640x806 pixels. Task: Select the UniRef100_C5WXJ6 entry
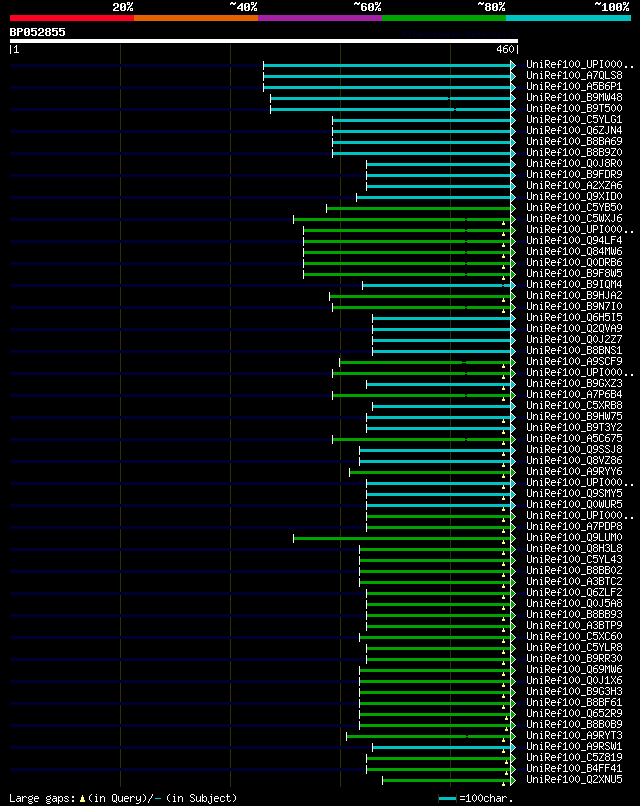click(574, 218)
